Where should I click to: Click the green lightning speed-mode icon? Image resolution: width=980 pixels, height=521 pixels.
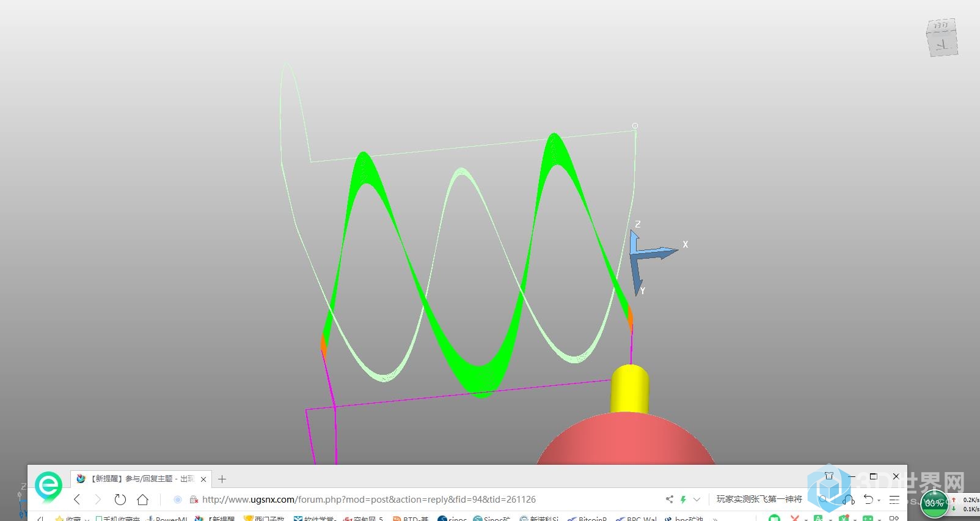click(683, 500)
